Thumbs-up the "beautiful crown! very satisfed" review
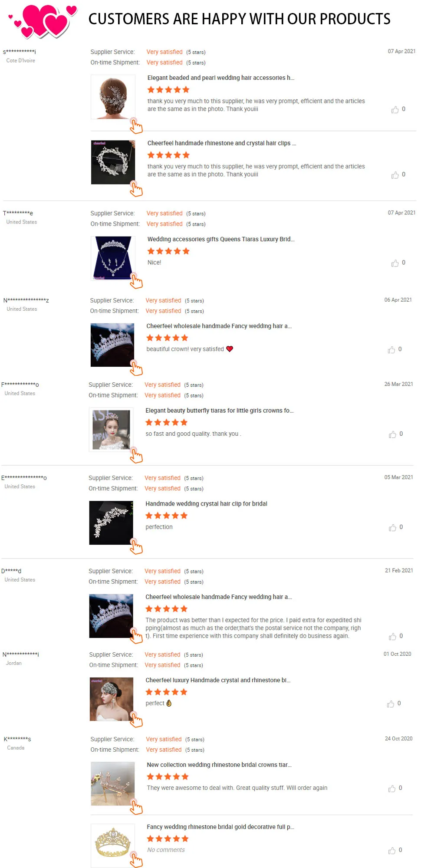 [391, 350]
